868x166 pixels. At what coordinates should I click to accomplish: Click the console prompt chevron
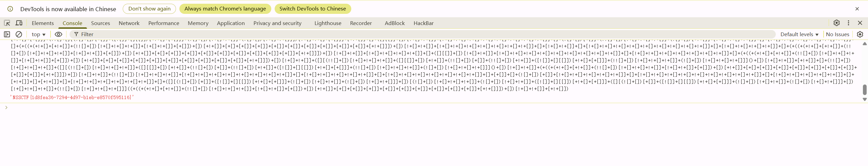coord(6,108)
